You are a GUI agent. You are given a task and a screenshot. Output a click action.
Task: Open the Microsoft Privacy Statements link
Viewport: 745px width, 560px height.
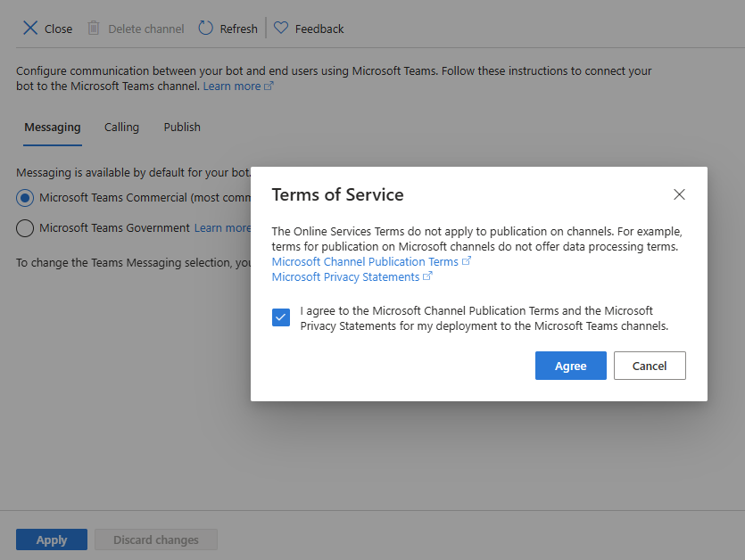tap(345, 276)
